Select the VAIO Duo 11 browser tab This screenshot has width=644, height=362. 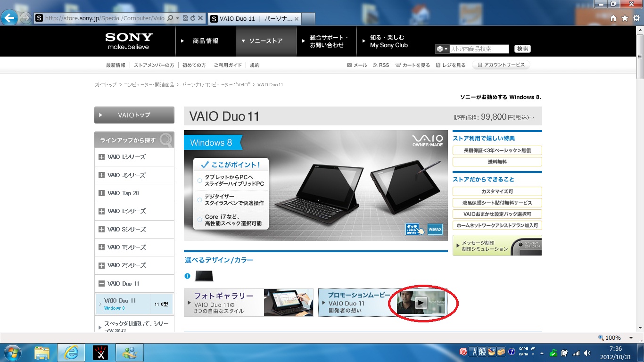click(x=254, y=18)
